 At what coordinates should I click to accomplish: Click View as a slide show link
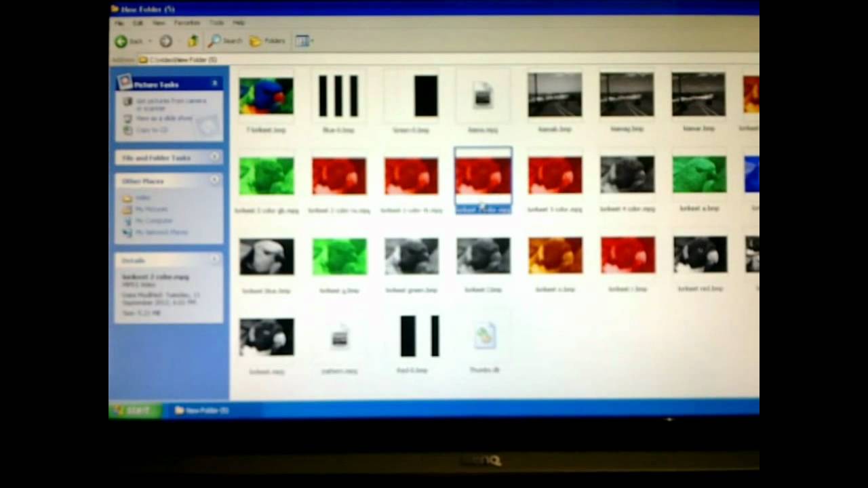pyautogui.click(x=163, y=119)
